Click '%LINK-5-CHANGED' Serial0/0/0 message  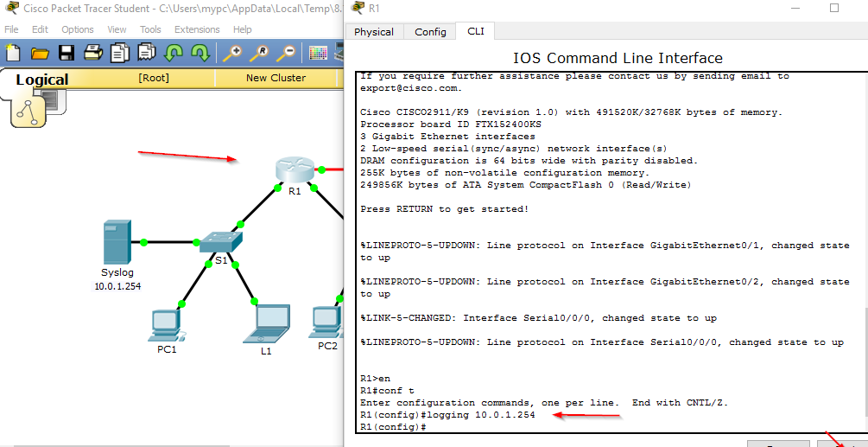538,318
